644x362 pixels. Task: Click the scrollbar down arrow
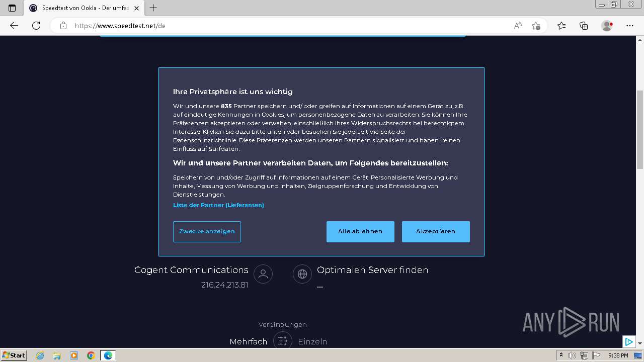tap(640, 343)
